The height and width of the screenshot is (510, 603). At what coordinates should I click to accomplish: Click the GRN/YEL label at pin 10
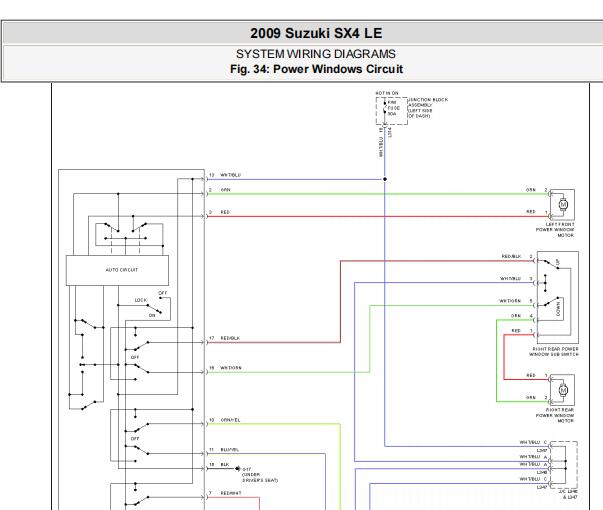[230, 420]
